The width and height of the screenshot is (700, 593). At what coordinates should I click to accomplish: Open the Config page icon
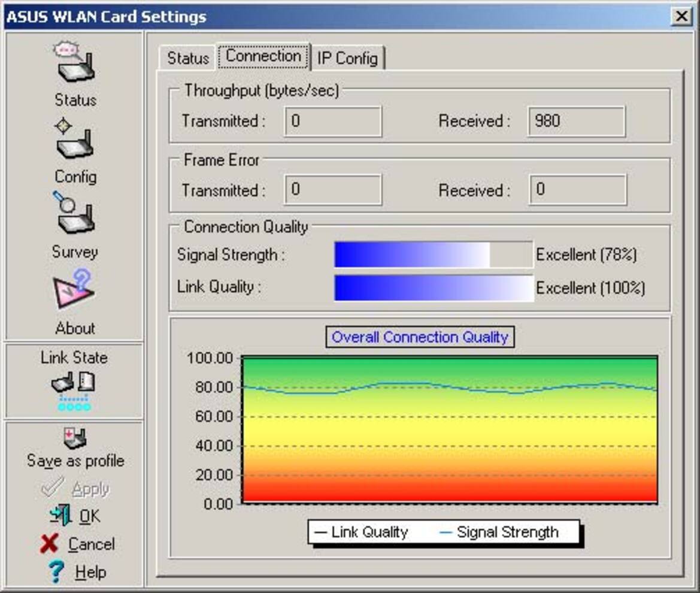75,138
